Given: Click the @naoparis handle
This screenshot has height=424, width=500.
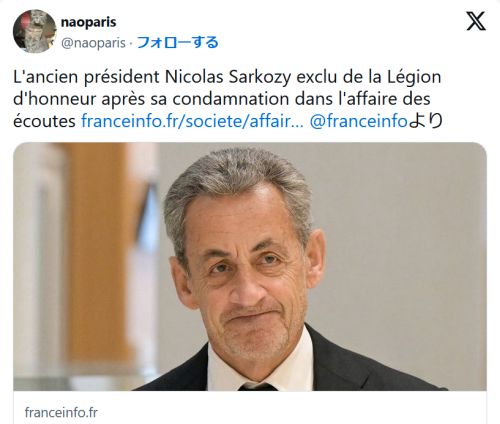Looking at the screenshot, I should (93, 43).
